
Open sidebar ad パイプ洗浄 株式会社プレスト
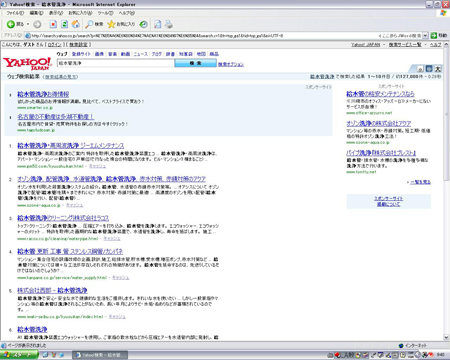point(381,153)
